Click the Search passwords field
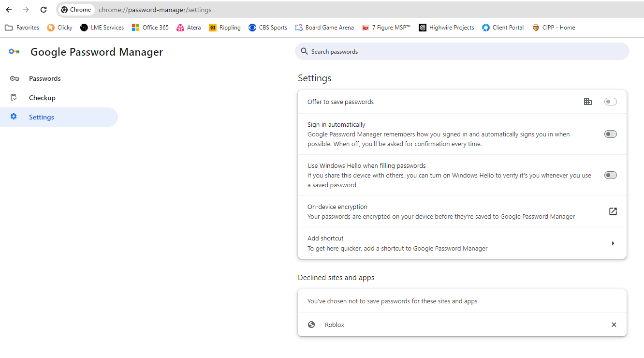This screenshot has height=358, width=644. coord(462,51)
